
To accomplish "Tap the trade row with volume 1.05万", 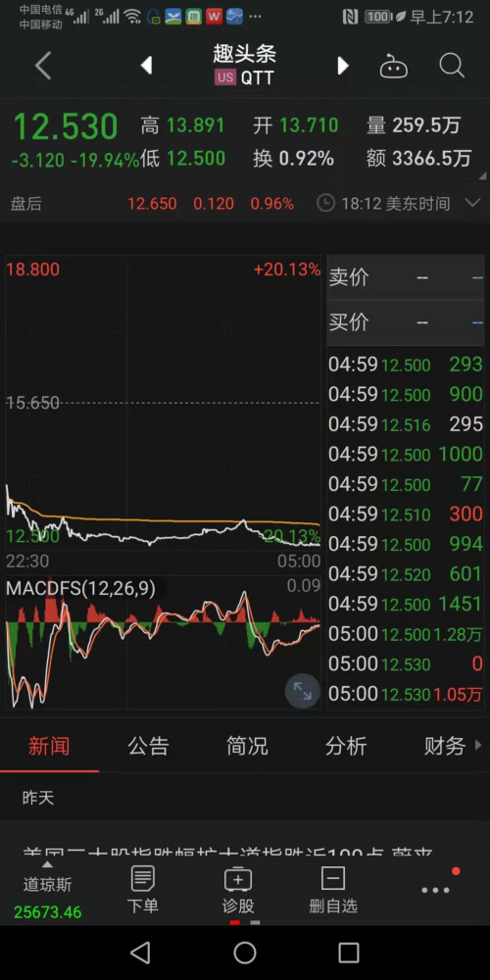I will tap(406, 694).
